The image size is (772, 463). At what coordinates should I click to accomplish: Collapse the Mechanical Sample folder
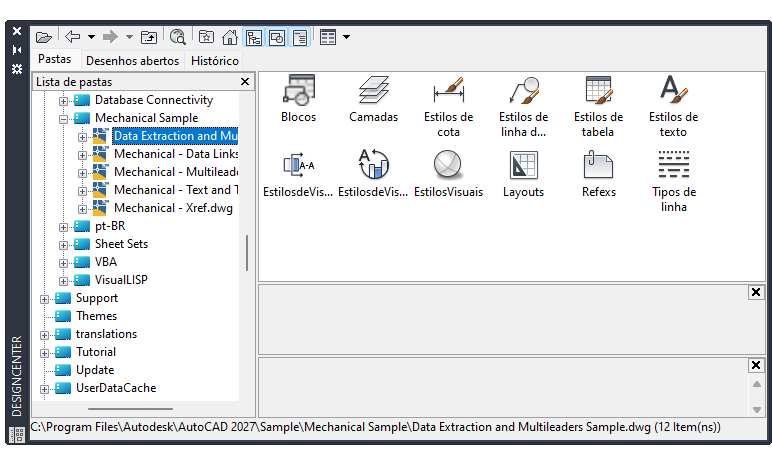tap(64, 119)
